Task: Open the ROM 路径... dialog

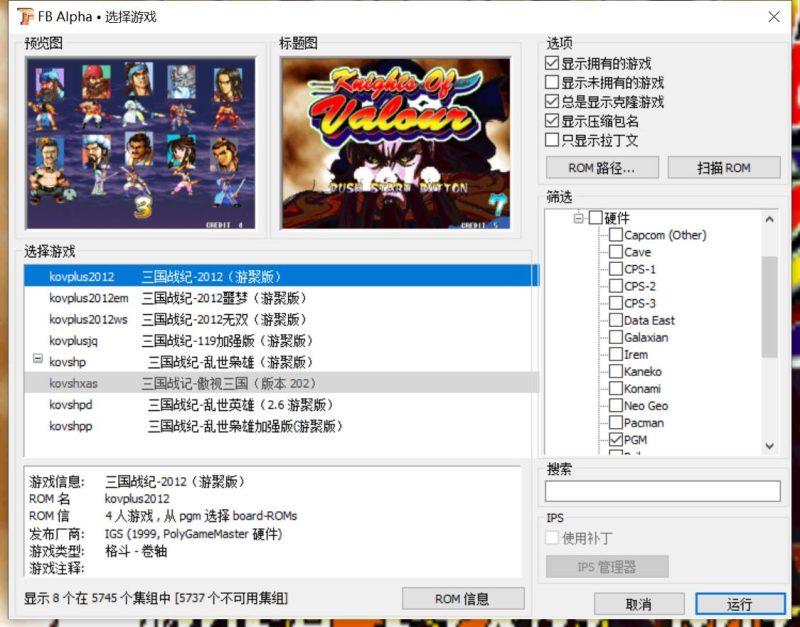Action: tap(602, 168)
